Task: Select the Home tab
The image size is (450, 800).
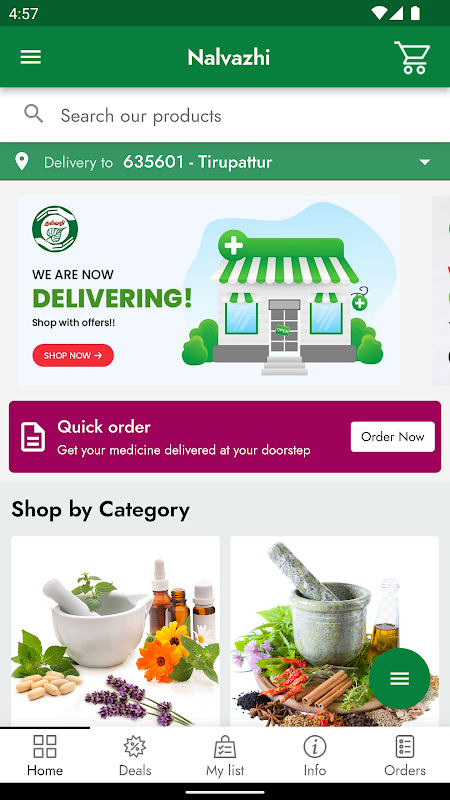Action: click(45, 756)
